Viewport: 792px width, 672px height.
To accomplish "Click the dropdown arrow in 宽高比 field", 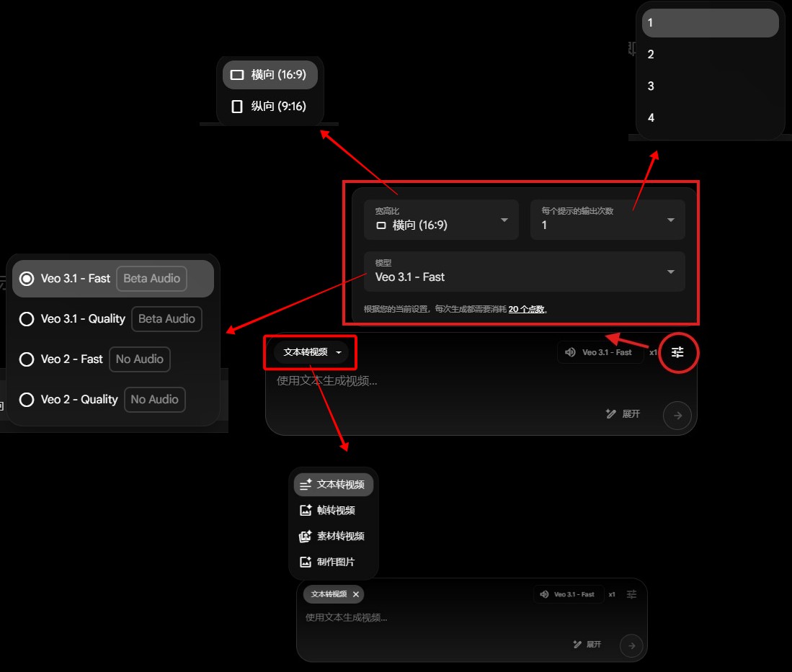I will (x=504, y=220).
